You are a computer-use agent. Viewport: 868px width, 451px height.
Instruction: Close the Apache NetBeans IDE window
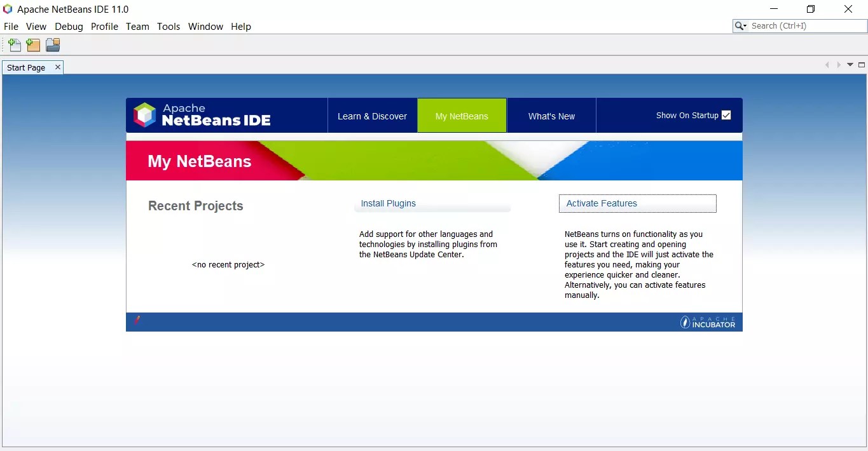(x=848, y=9)
